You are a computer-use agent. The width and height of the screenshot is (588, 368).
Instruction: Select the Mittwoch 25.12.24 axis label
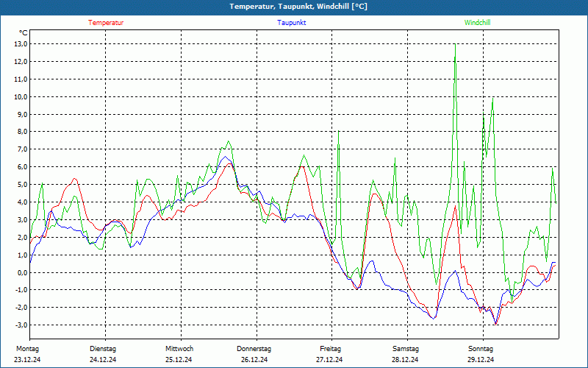point(179,354)
